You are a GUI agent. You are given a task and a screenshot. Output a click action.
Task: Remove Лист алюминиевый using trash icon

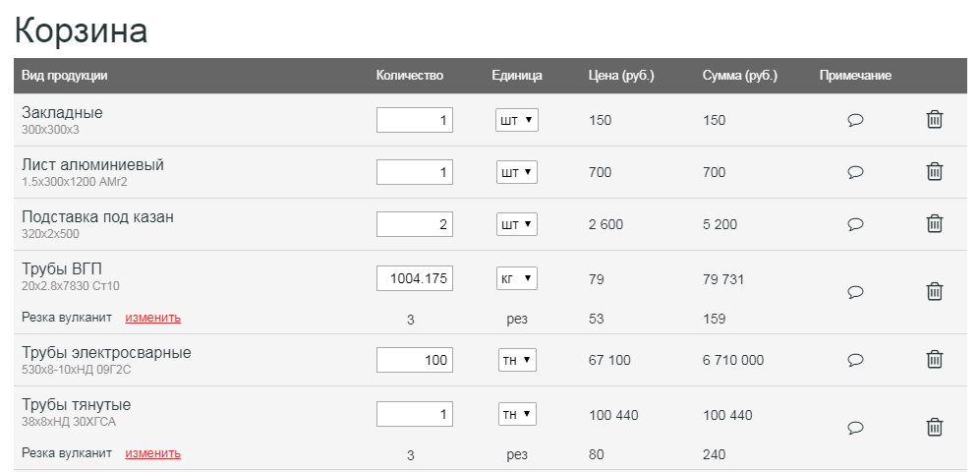[x=935, y=171]
